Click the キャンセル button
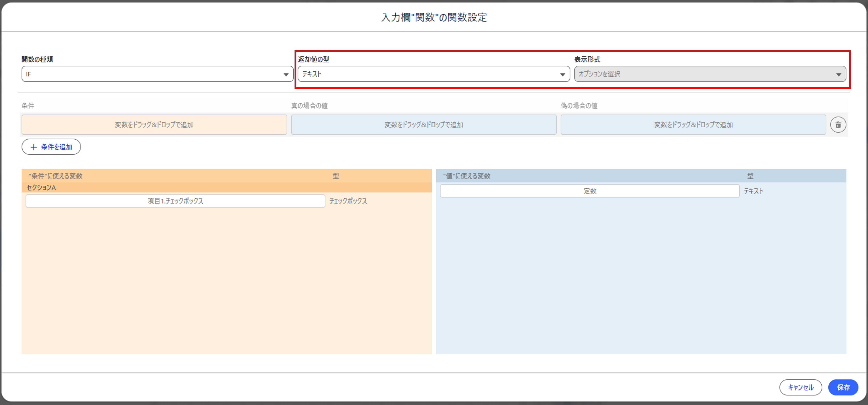 pos(801,387)
